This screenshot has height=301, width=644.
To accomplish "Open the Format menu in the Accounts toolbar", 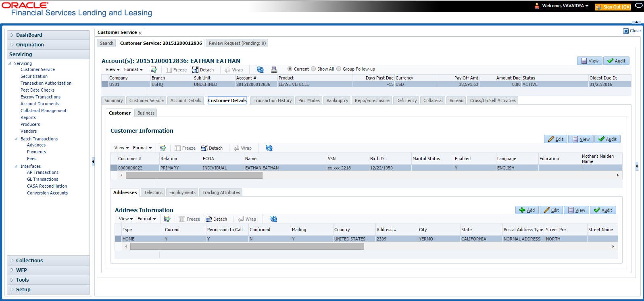I will coord(133,69).
